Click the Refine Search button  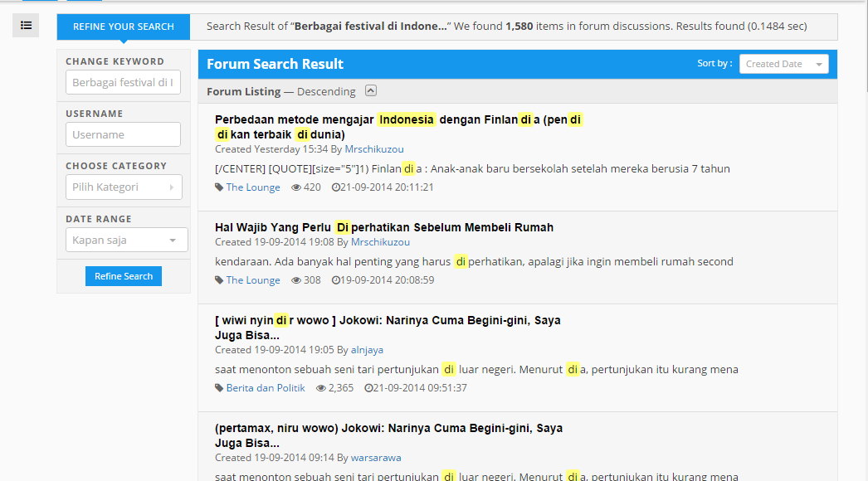(124, 276)
